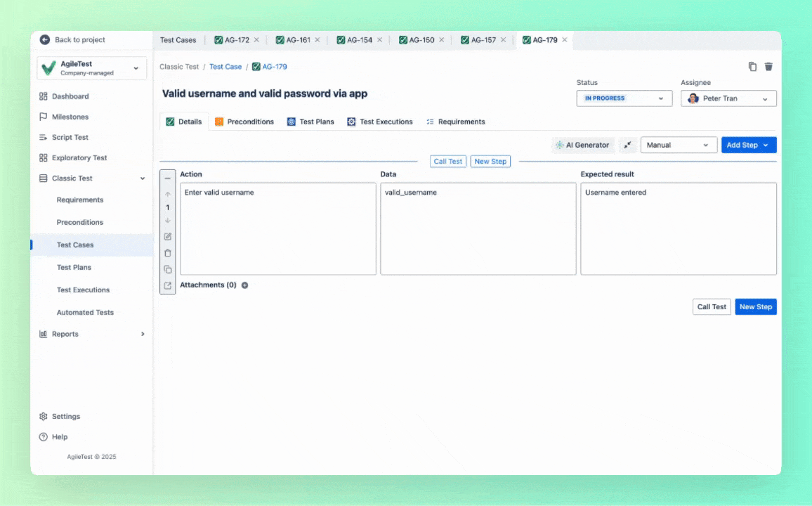Click the trash icon to delete test case
Screen dimensions: 812x506
pos(768,66)
